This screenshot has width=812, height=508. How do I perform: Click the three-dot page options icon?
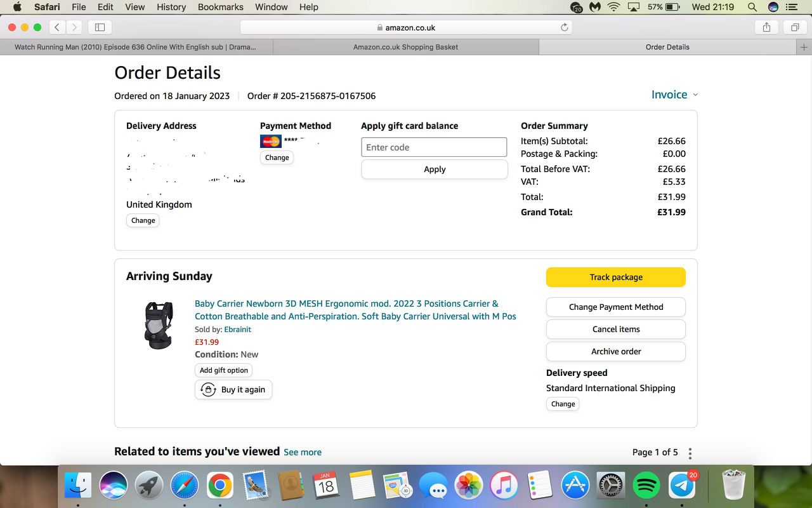coord(690,453)
